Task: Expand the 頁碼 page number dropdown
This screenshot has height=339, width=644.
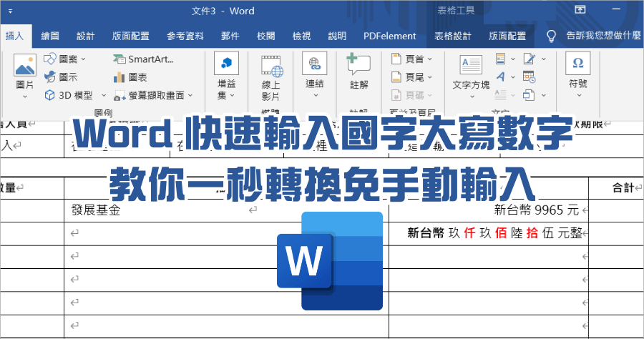Action: click(430, 95)
